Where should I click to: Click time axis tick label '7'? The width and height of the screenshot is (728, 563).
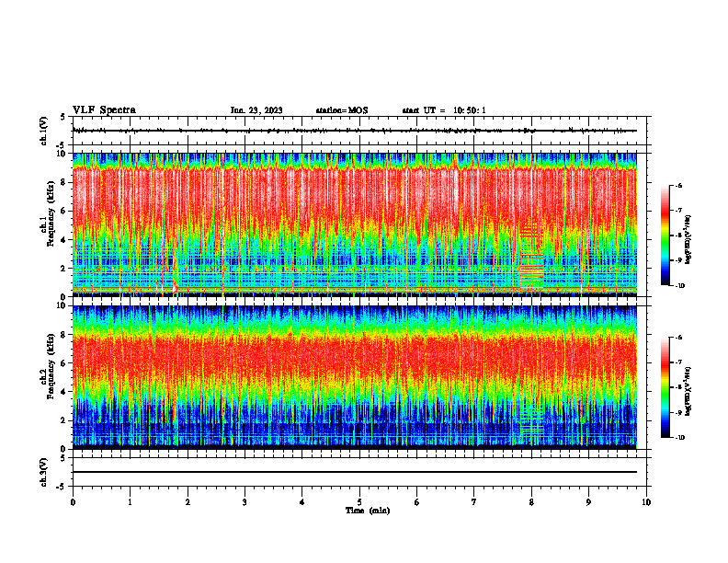click(474, 502)
